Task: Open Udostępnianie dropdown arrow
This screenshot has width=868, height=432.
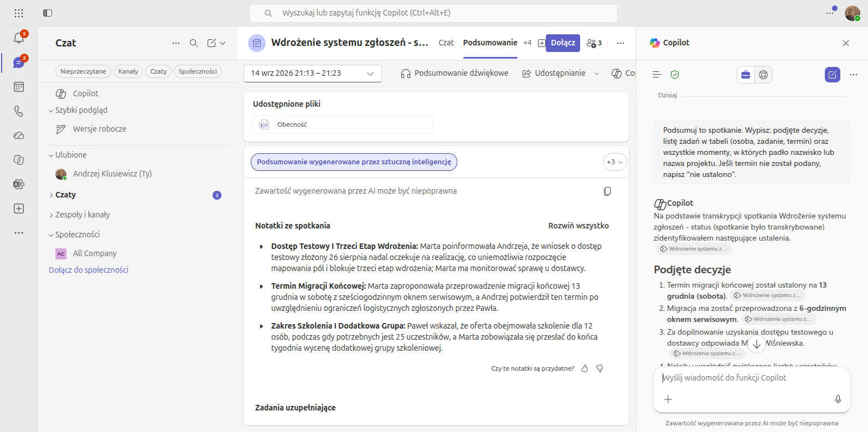Action: click(x=597, y=74)
